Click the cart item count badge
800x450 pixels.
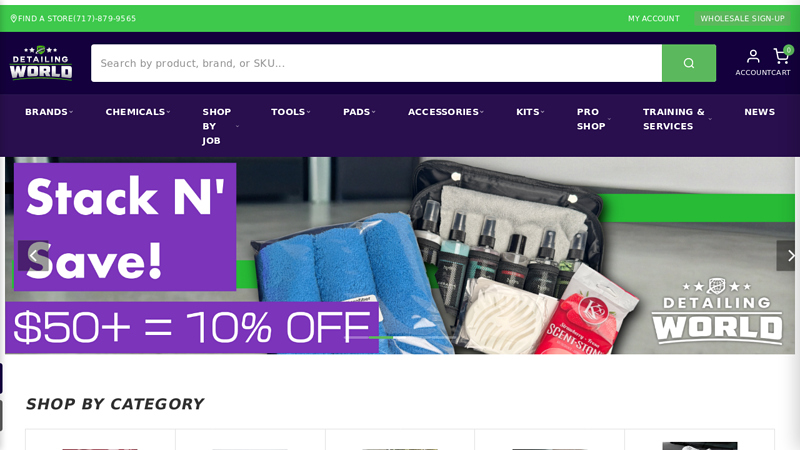[x=789, y=50]
